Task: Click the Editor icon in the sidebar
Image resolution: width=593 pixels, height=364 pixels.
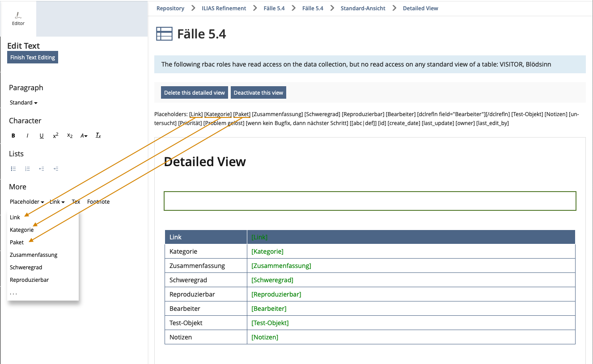Action: click(x=18, y=18)
